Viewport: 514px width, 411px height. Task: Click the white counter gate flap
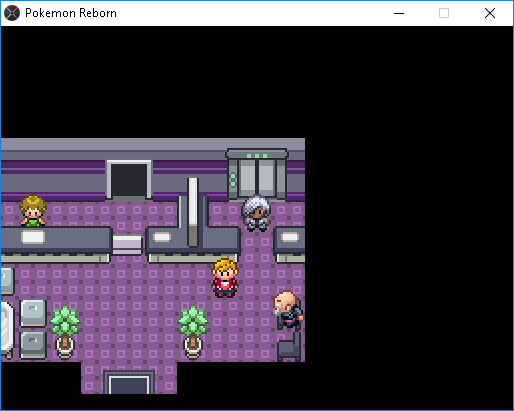pyautogui.click(x=127, y=245)
